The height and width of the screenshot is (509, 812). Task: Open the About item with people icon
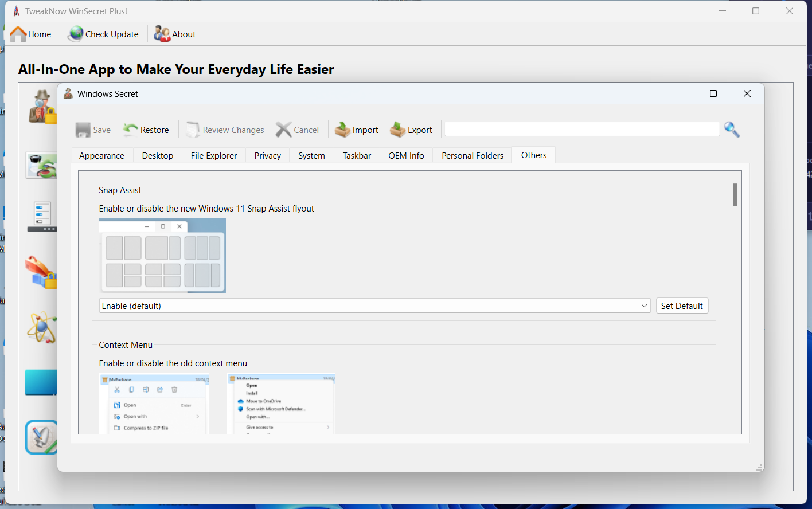pos(175,34)
